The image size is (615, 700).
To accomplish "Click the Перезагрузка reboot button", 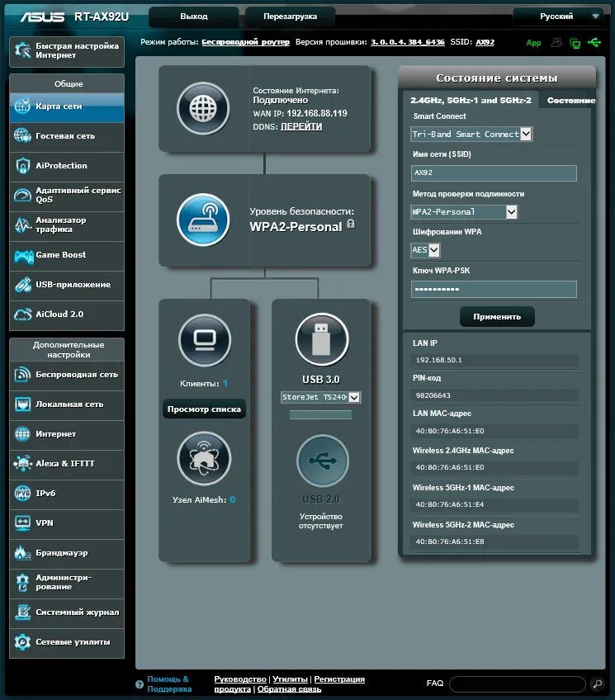I will 290,17.
